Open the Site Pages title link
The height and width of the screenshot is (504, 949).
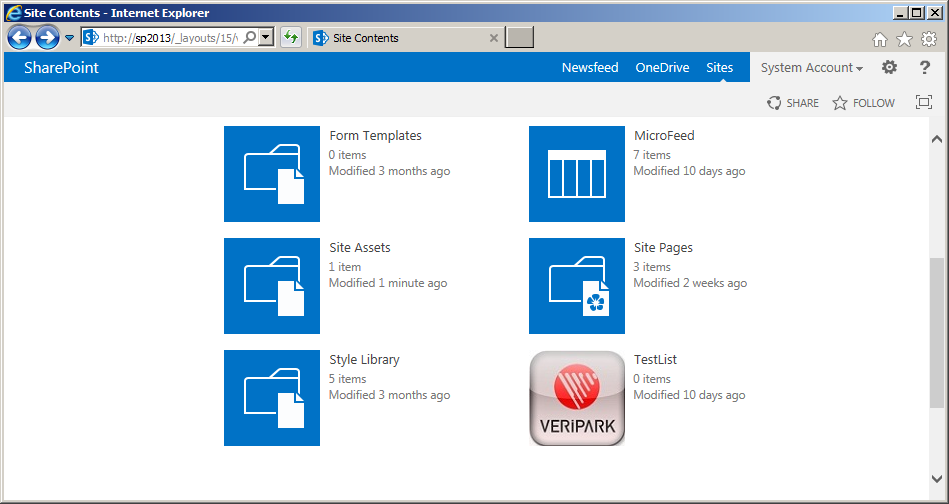663,248
